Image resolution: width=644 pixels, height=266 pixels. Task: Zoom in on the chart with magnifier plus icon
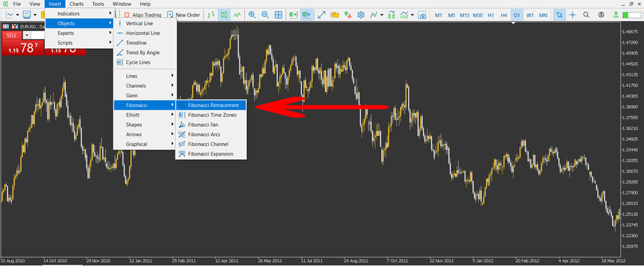[252, 15]
